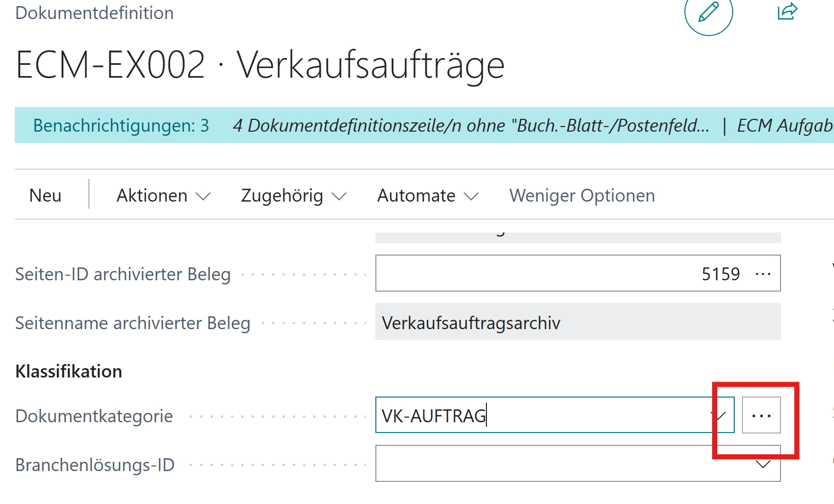Open the Aktionen menu
Image resolution: width=834 pixels, height=504 pixels.
tap(163, 196)
